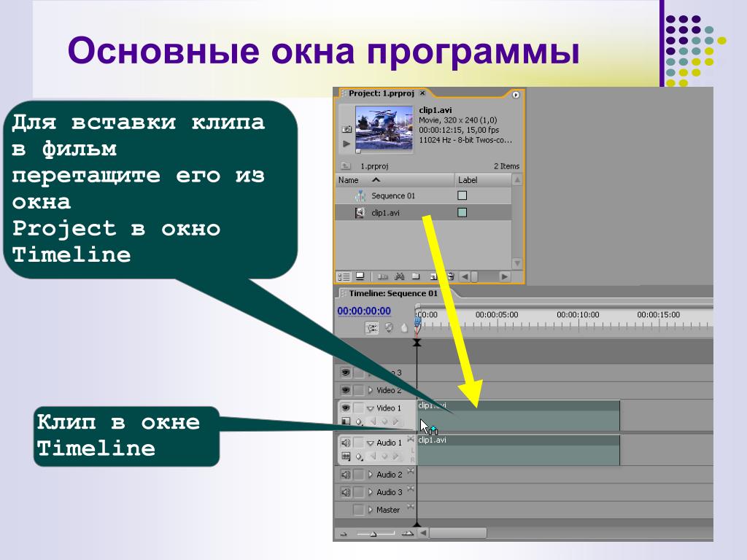Image resolution: width=747 pixels, height=560 pixels.
Task: Click the clip1.avi movie file icon
Action: 360,212
